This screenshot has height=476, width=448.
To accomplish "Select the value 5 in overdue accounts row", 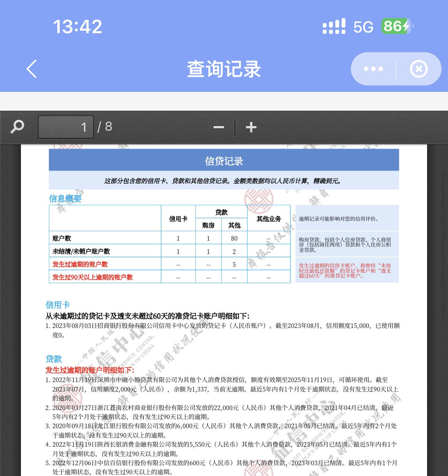I will [234, 265].
